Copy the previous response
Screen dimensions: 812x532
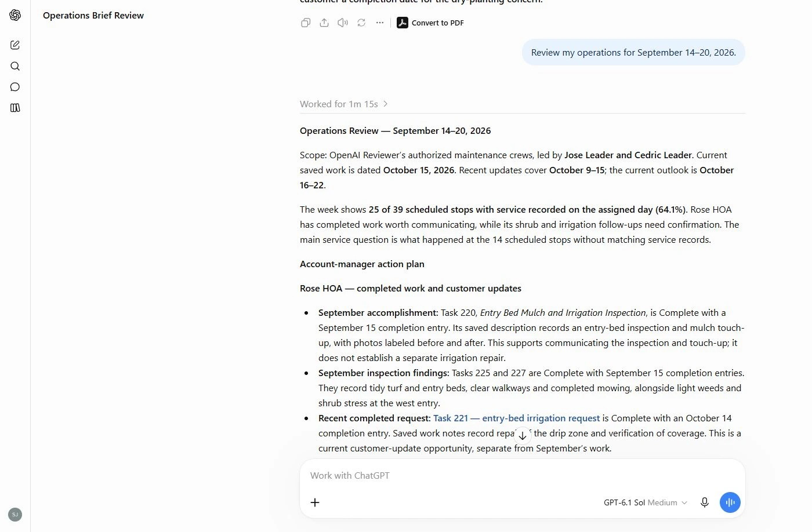(x=306, y=23)
